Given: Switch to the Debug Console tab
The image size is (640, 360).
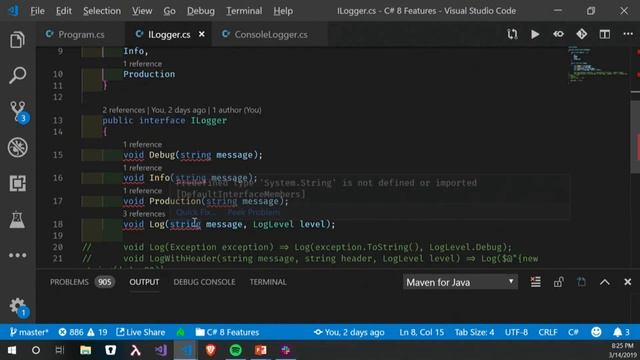Looking at the screenshot, I should click(x=204, y=282).
